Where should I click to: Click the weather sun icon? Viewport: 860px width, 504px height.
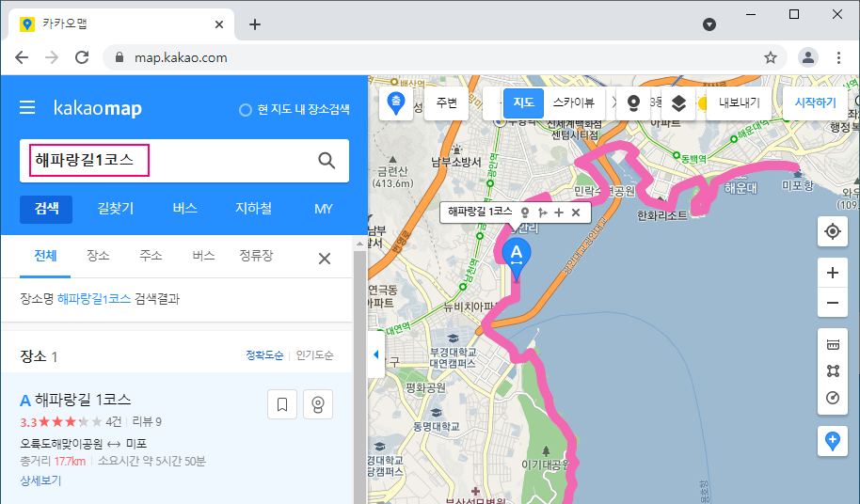[702, 103]
